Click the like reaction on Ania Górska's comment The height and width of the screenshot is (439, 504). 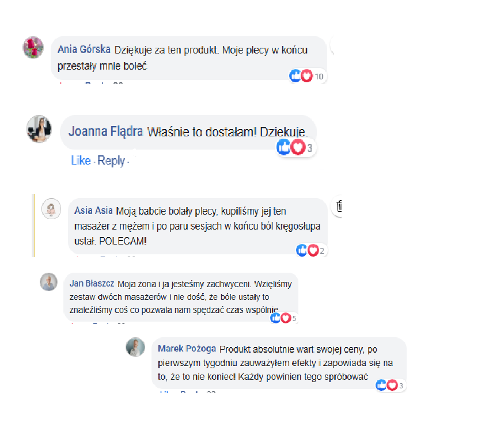tap(295, 76)
